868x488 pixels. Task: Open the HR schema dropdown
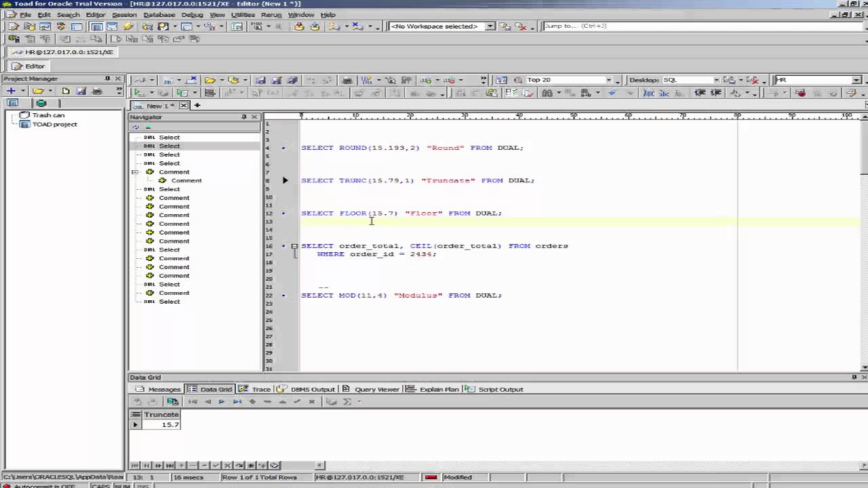[x=856, y=80]
